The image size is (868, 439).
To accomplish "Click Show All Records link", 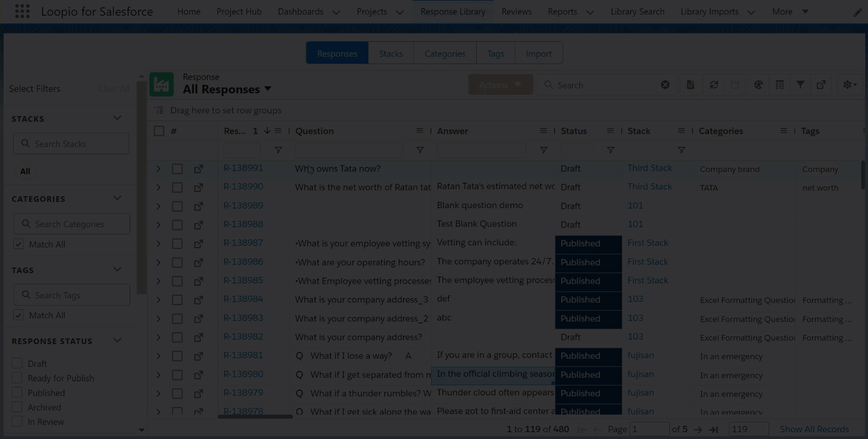I will point(814,429).
